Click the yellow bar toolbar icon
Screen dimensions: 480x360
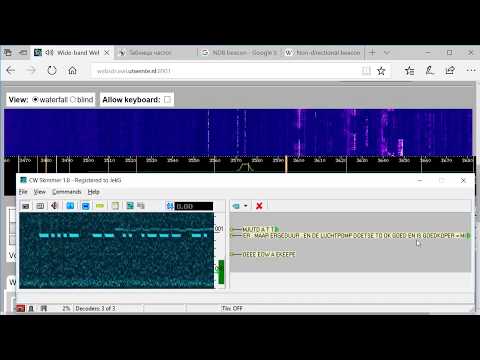100,206
